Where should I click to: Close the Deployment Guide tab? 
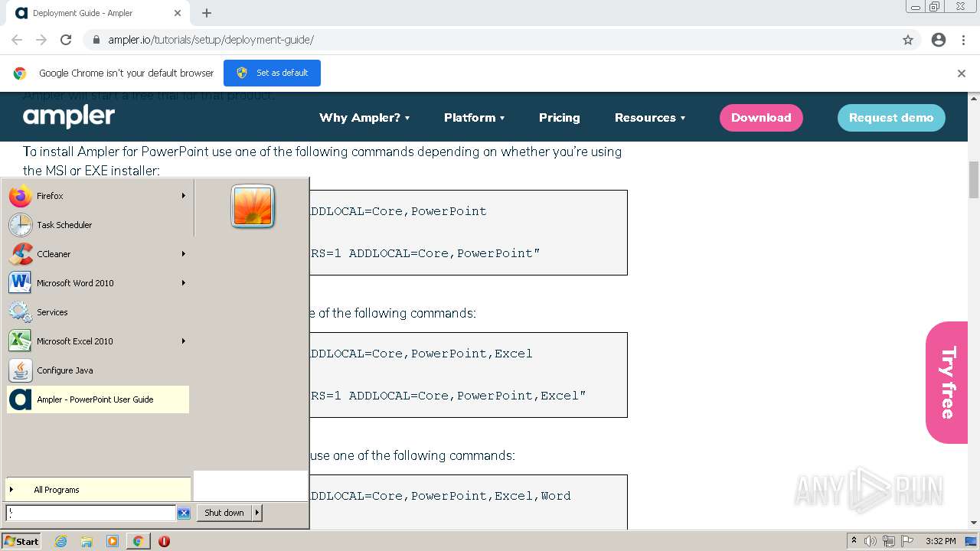(x=178, y=13)
